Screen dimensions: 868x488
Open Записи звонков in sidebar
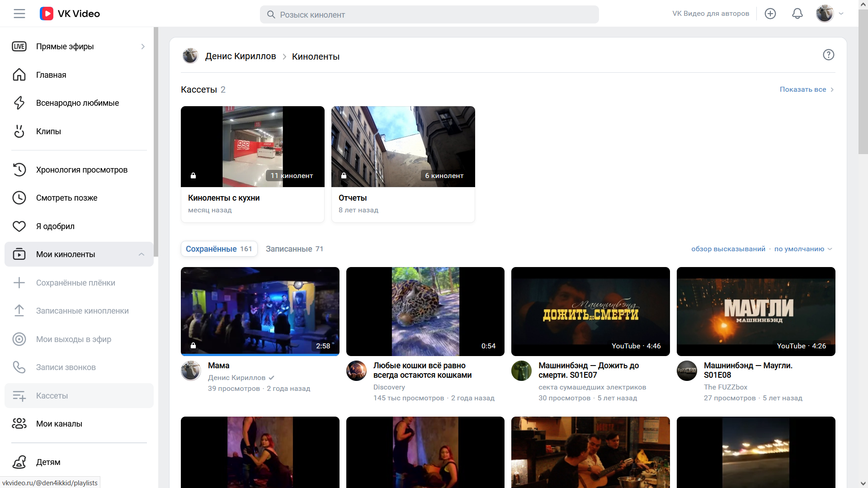(66, 367)
